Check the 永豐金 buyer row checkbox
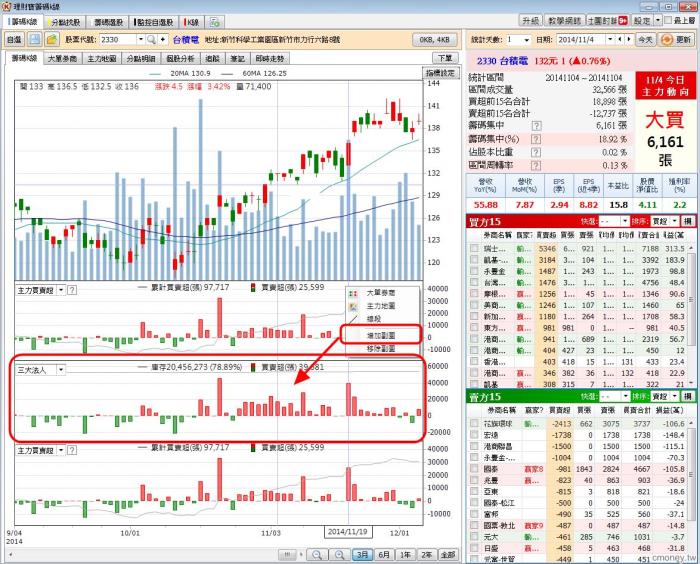700x564 pixels. (474, 271)
